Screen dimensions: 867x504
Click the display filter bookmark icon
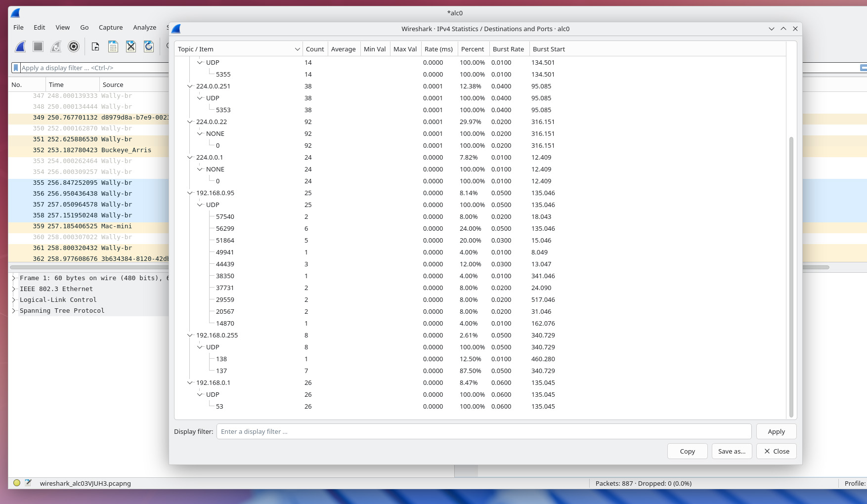16,68
